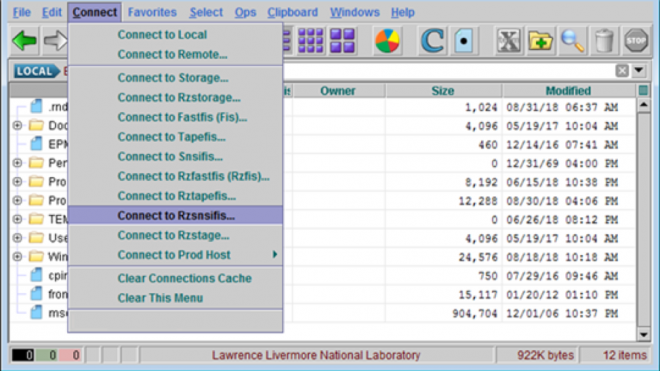The image size is (660, 371).
Task: Choose Connect to Rzstorage...
Action: tap(175, 97)
